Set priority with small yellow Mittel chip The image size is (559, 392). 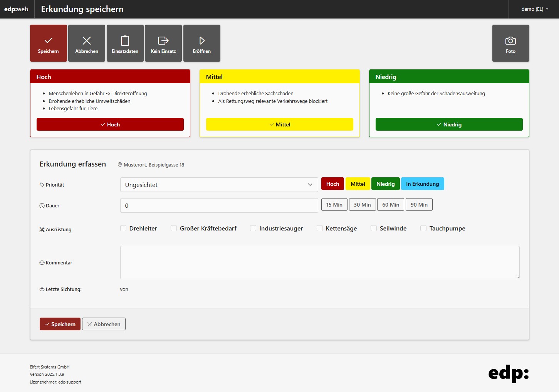[358, 184]
